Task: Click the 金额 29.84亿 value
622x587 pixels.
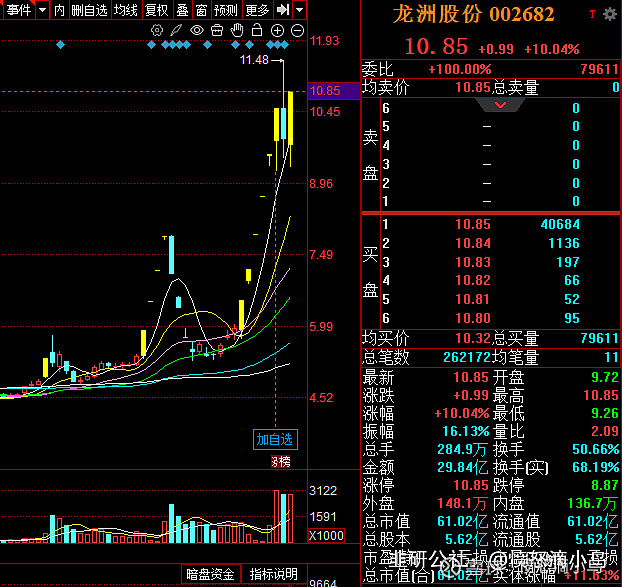Action: [x=463, y=467]
